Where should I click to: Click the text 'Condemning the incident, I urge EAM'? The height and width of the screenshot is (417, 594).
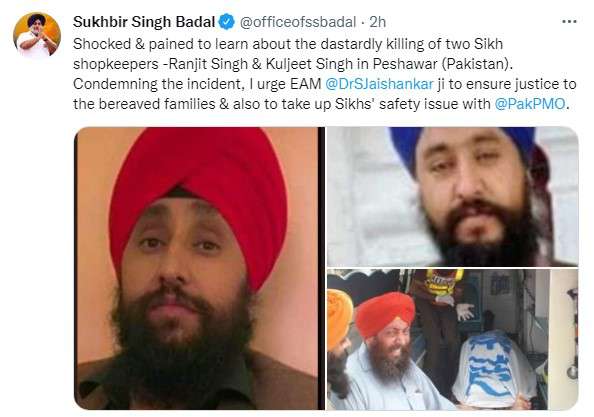tap(197, 84)
